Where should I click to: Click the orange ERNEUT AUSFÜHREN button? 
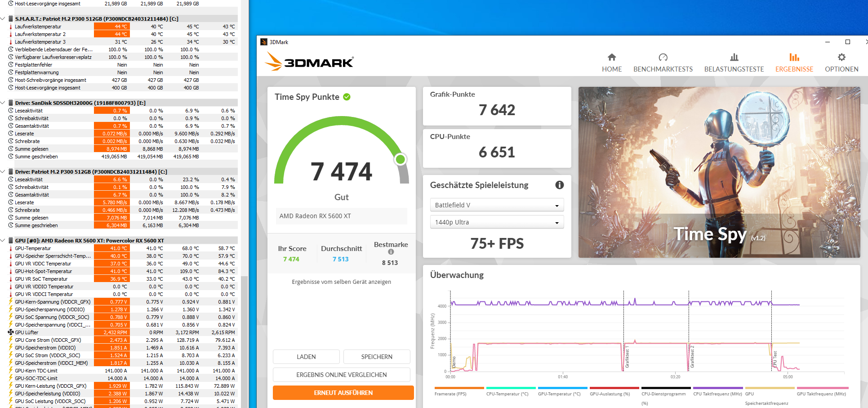click(343, 393)
